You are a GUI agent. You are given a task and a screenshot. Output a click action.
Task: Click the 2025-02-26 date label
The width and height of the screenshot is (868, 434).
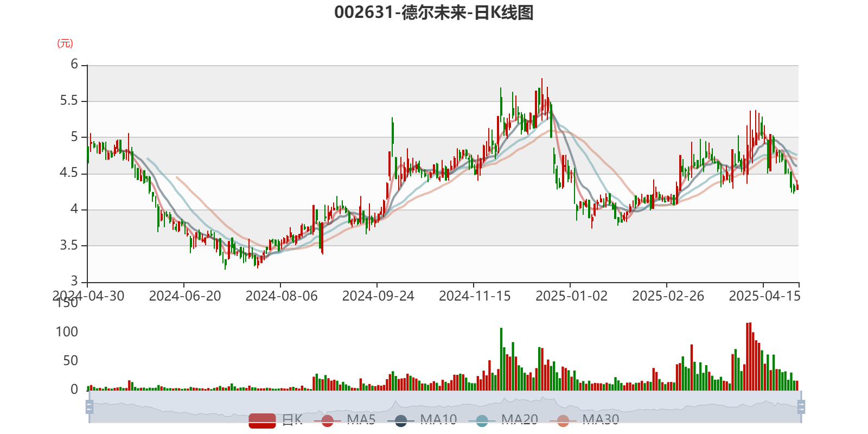[x=668, y=296]
